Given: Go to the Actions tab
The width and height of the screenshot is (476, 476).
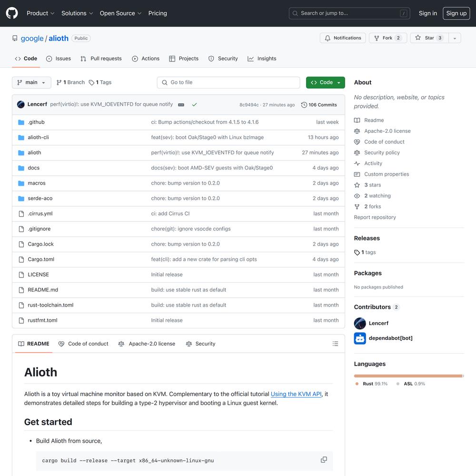Looking at the screenshot, I should 146,59.
